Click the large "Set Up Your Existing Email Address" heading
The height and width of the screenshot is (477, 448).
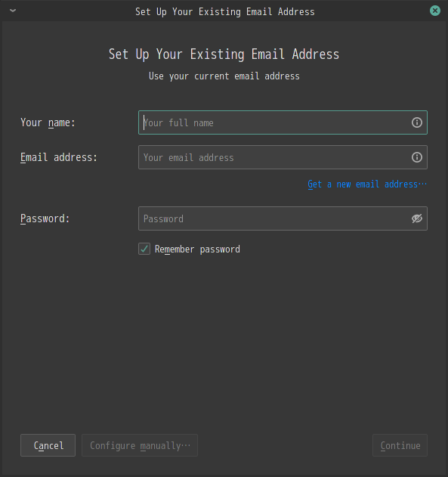224,54
